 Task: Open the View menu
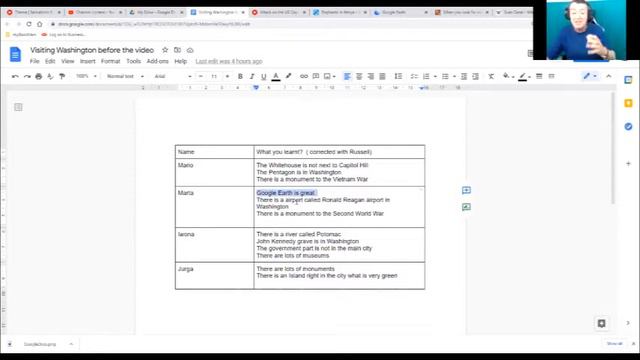tap(68, 61)
